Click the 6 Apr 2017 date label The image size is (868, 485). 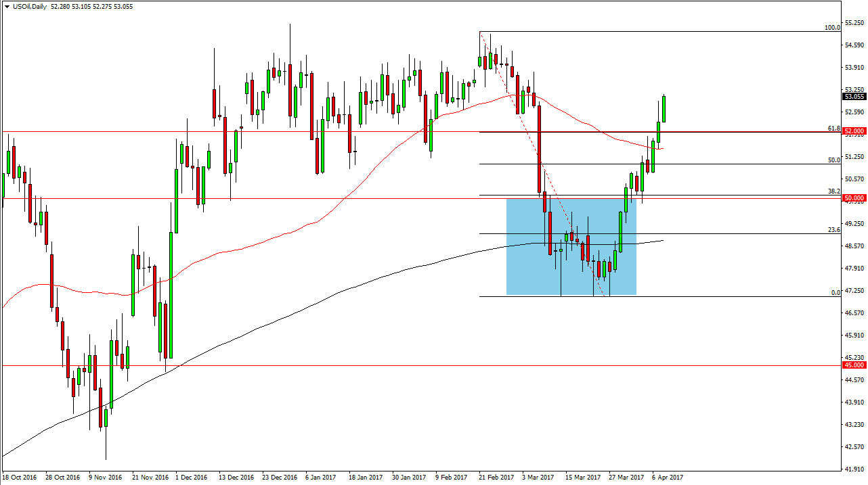(x=667, y=478)
